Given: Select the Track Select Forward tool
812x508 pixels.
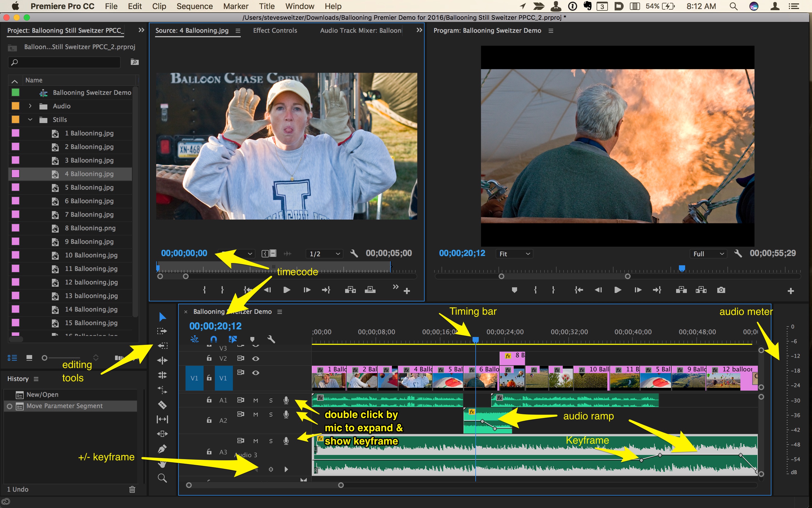Looking at the screenshot, I should pyautogui.click(x=162, y=331).
